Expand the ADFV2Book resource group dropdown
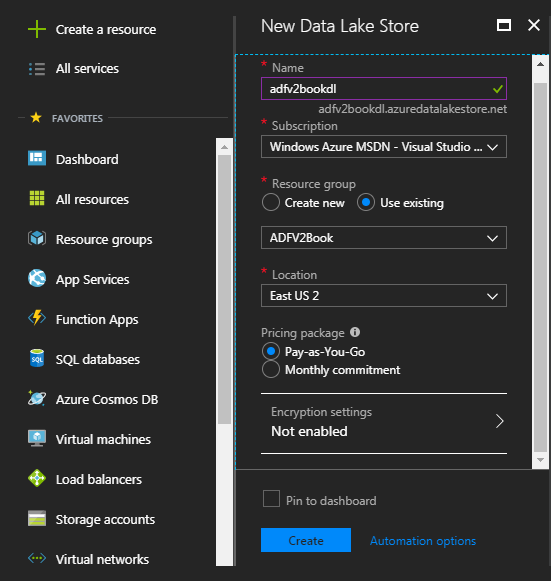 tap(384, 238)
